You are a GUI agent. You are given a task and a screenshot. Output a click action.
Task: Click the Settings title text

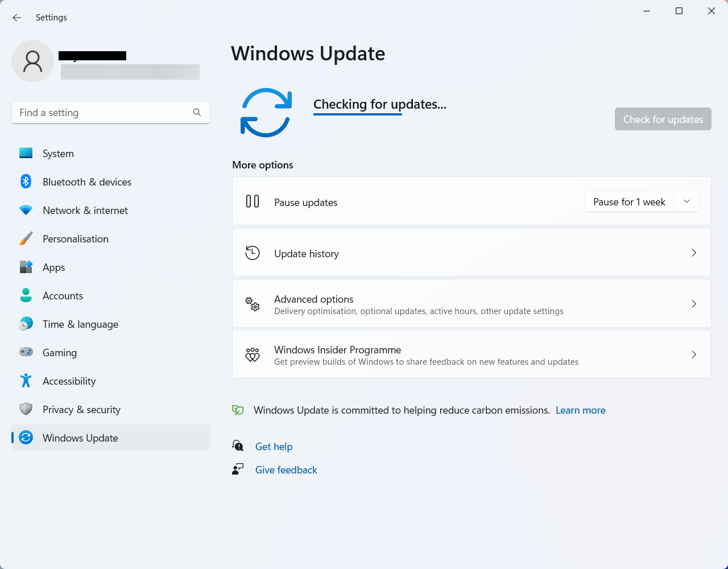[x=51, y=18]
